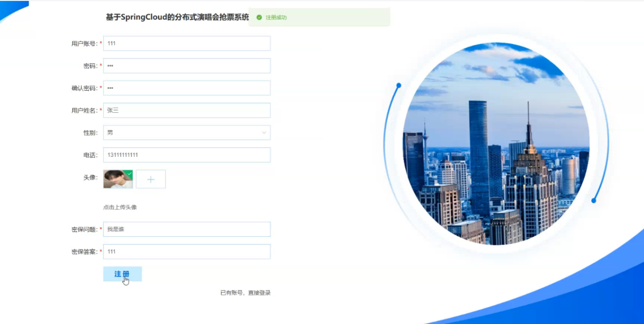Click the 头像 label text
Image resolution: width=644 pixels, height=324 pixels.
(x=90, y=177)
